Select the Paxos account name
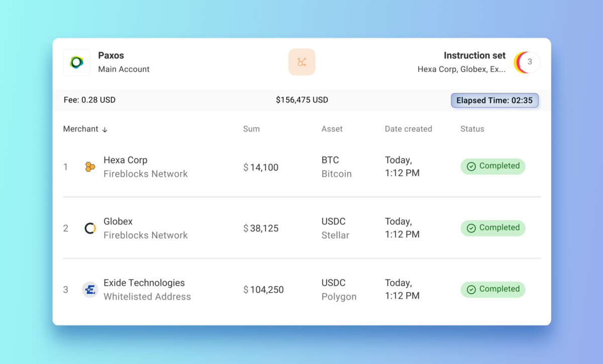 (x=111, y=56)
